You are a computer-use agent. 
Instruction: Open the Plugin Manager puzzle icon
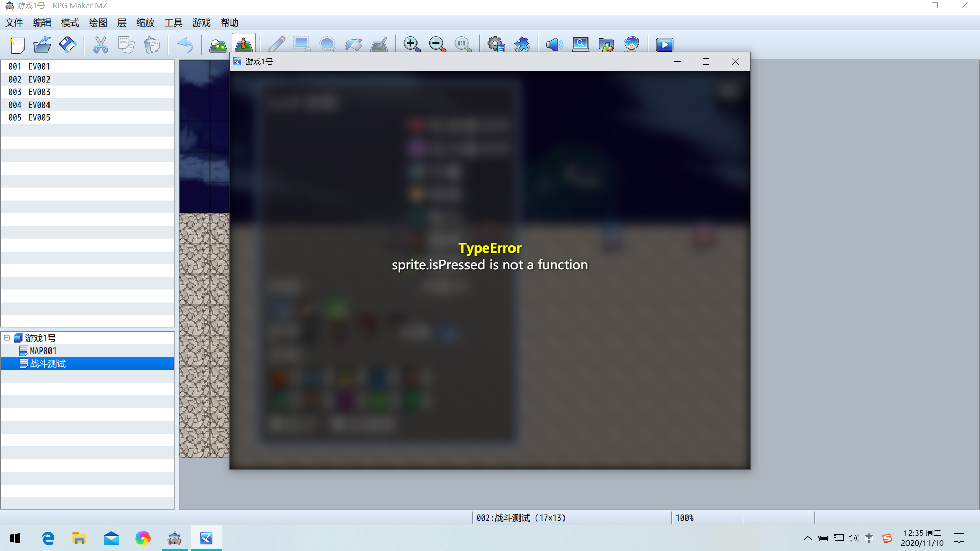tap(522, 45)
